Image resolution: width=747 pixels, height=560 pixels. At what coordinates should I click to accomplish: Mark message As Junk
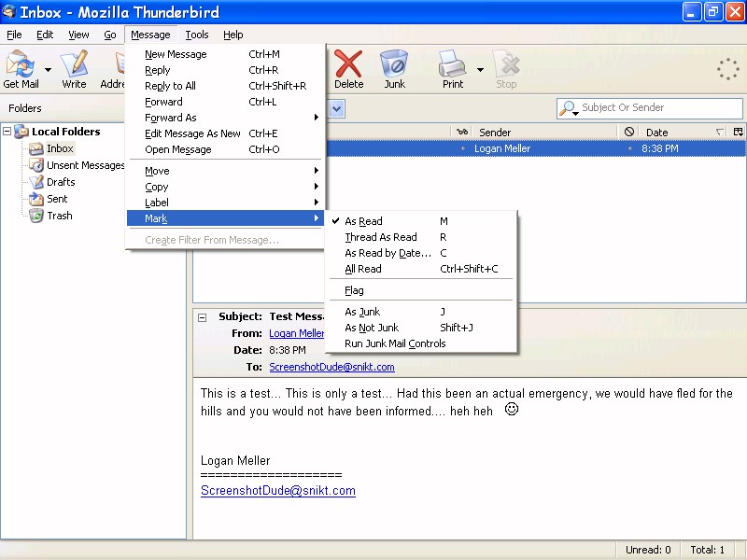(422, 312)
